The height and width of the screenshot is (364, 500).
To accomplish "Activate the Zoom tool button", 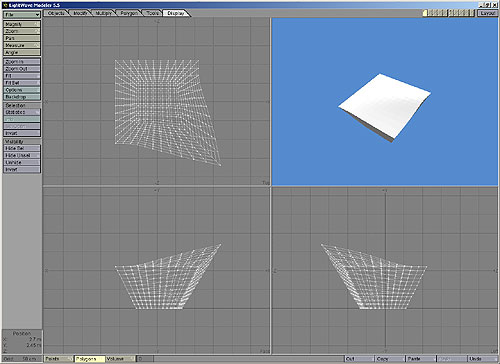I will click(x=22, y=31).
